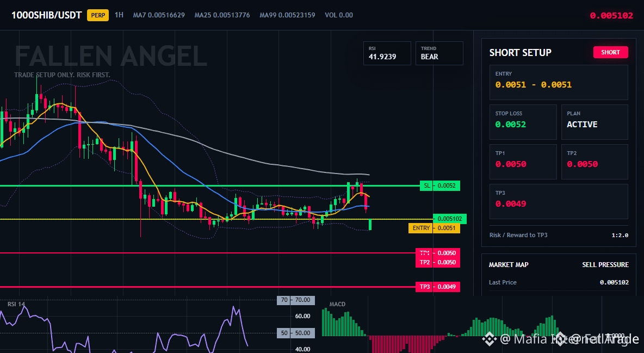
Task: Click the RSI 41.9239 info box
Action: [387, 53]
